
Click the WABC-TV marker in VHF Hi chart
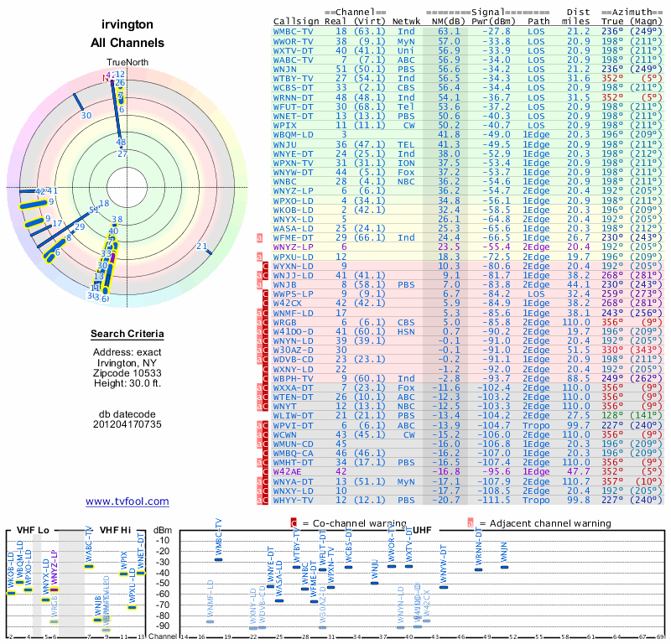89,567
